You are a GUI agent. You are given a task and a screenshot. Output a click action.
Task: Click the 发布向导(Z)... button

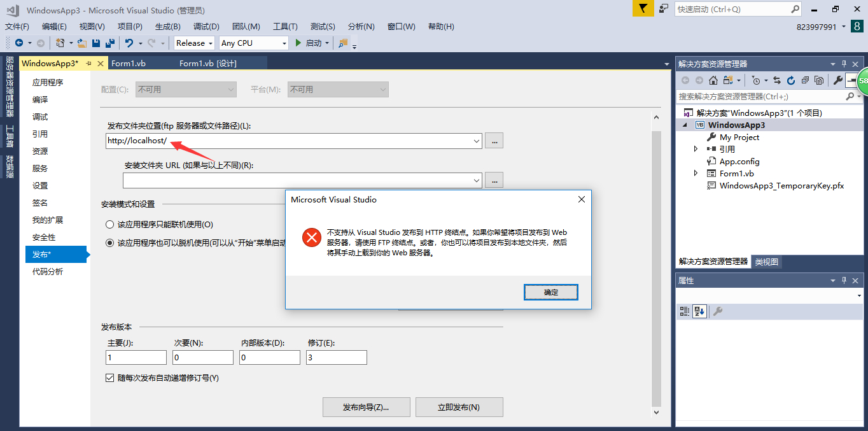tap(366, 407)
